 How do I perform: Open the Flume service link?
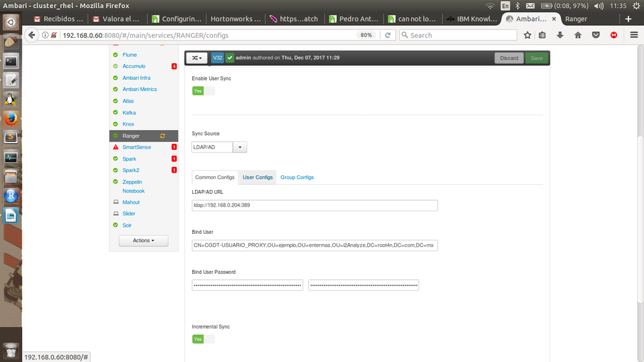click(x=130, y=55)
